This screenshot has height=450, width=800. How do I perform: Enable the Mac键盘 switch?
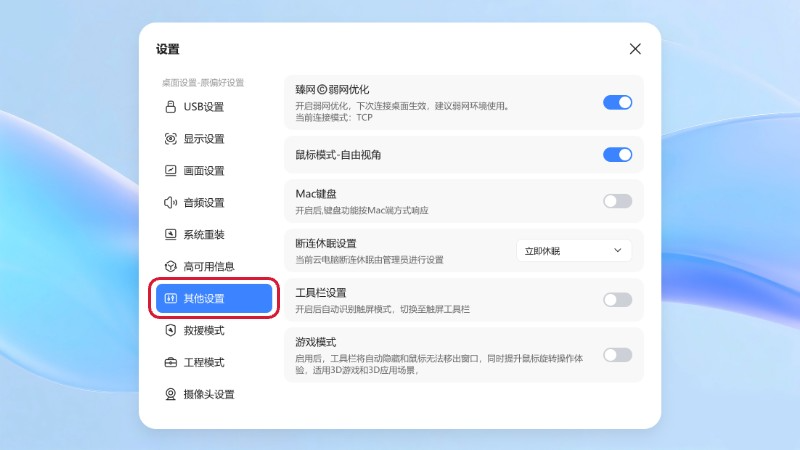tap(617, 201)
